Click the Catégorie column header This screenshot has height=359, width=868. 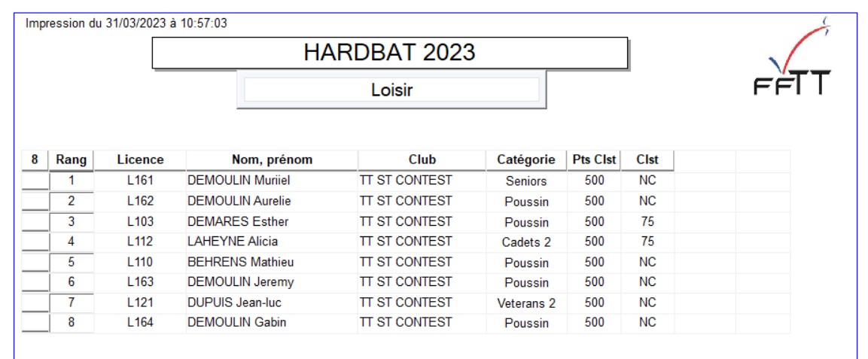(x=526, y=160)
